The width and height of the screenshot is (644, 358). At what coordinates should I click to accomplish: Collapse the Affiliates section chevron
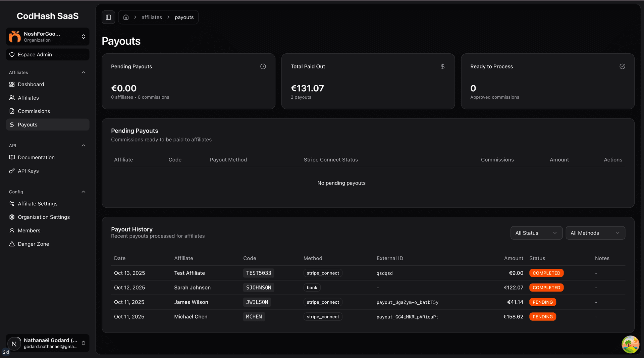click(83, 72)
